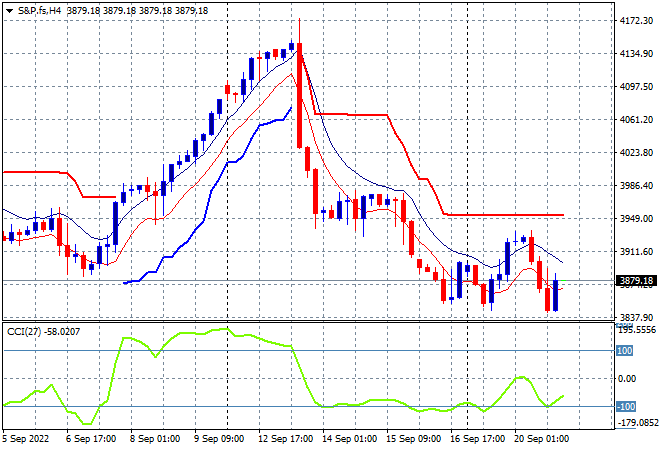660x450 pixels.
Task: Select the 20 Sep 01:00 time label
Action: click(541, 439)
